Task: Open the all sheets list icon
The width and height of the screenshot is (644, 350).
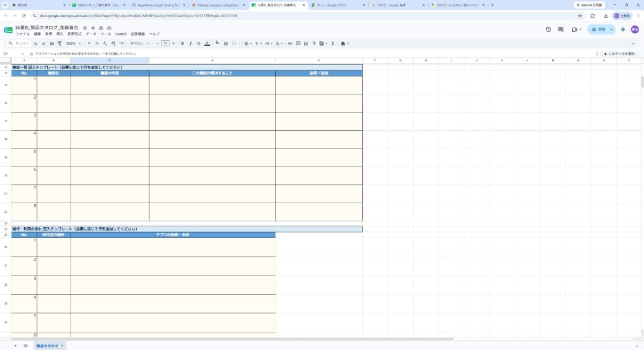Action: click(x=25, y=346)
